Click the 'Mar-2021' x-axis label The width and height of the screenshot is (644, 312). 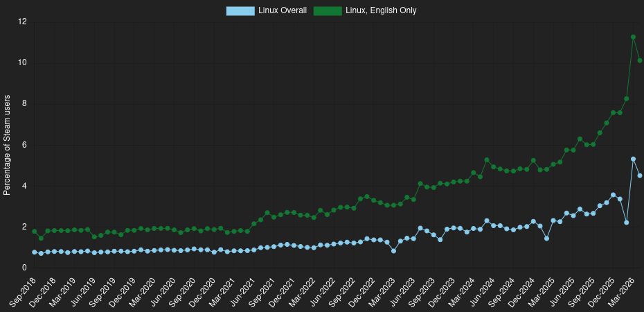click(x=222, y=291)
